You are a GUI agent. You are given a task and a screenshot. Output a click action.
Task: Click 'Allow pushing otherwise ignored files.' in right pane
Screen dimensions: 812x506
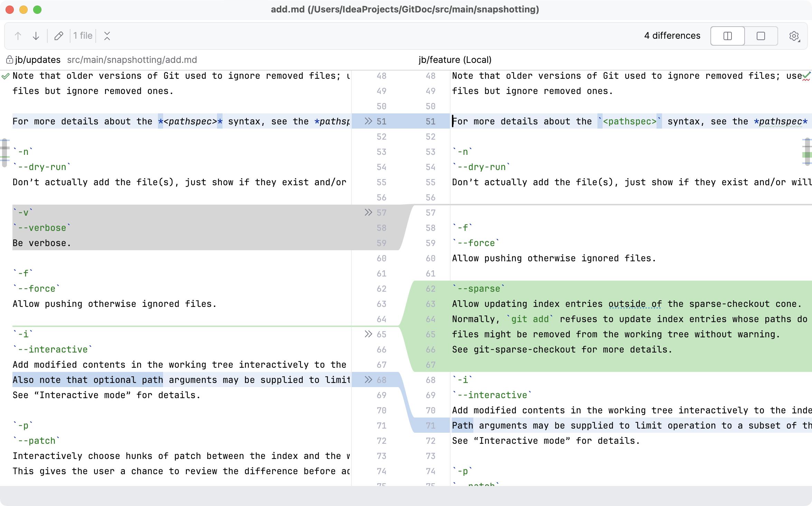pos(554,258)
